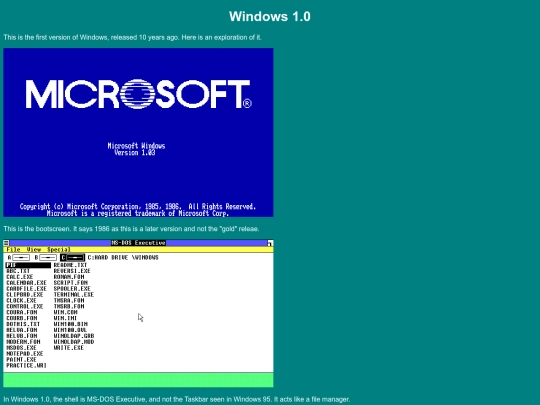
Task: Select WIN.INI file
Action: pos(65,318)
